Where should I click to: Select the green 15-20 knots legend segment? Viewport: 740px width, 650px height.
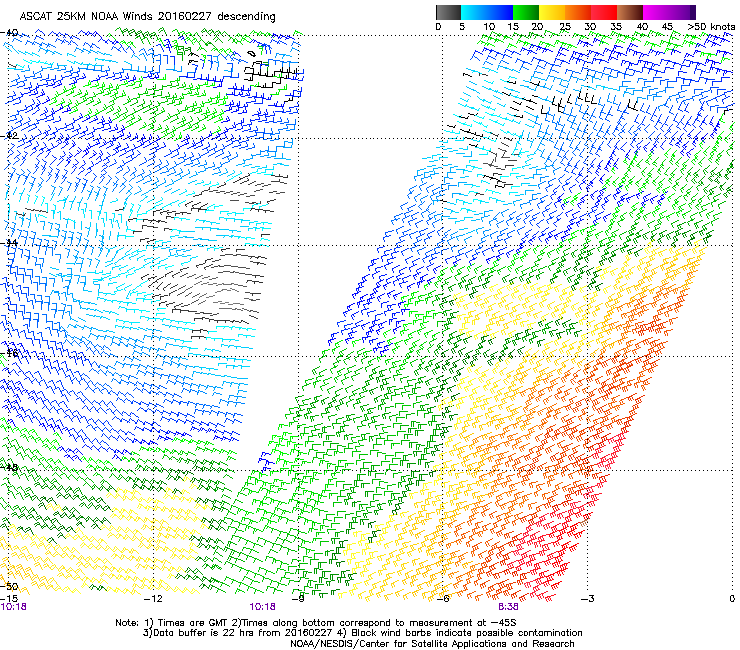pyautogui.click(x=526, y=12)
